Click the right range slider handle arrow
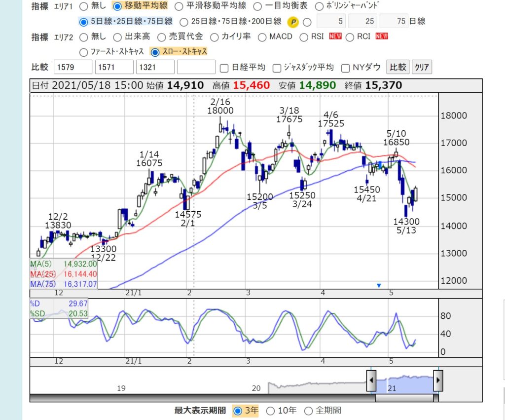The image size is (505, 420). pos(437,381)
